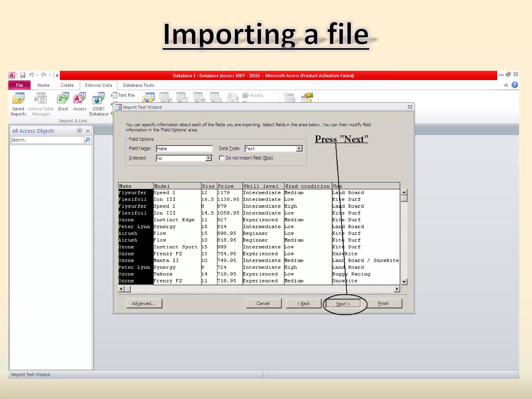Minimize the ribbon with the caret icon
The image size is (532, 399).
coord(506,85)
